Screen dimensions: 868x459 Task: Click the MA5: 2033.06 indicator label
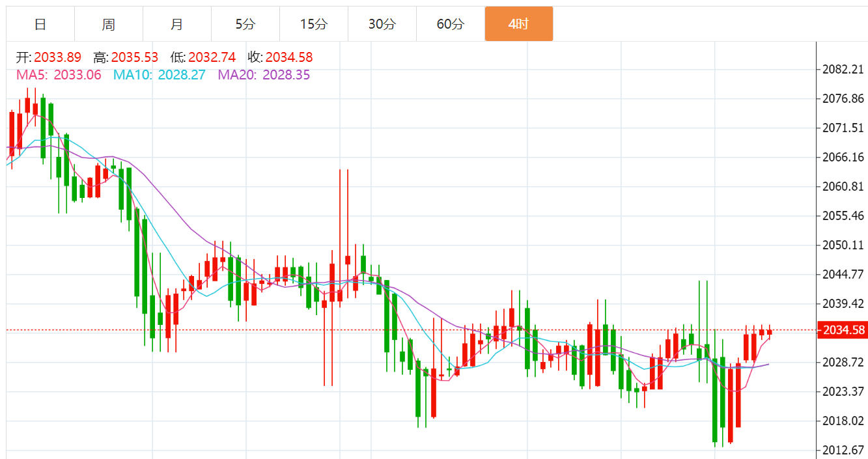coord(59,75)
